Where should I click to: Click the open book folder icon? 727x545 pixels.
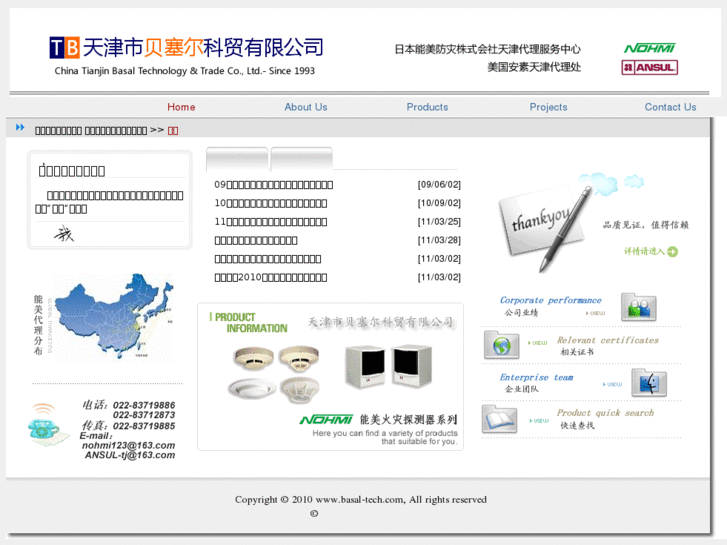pyautogui.click(x=499, y=419)
